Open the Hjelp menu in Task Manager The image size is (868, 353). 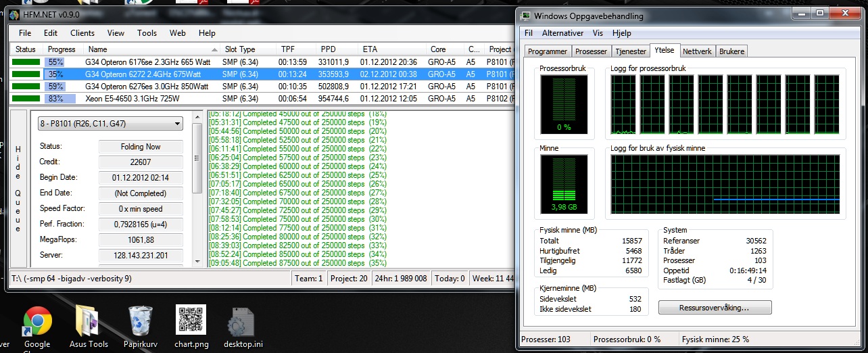click(x=621, y=33)
